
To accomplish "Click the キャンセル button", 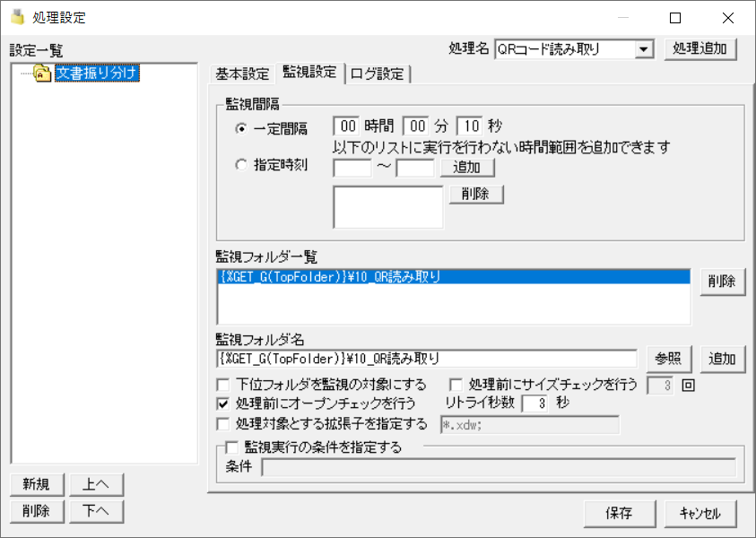I will (x=700, y=514).
